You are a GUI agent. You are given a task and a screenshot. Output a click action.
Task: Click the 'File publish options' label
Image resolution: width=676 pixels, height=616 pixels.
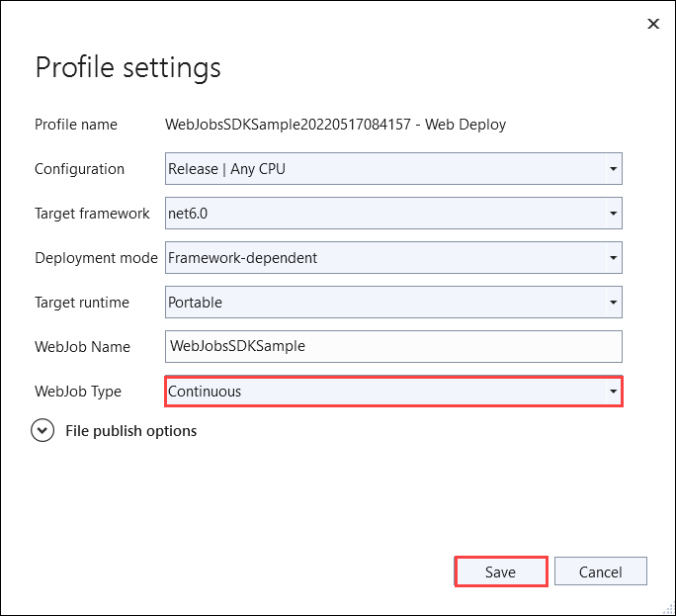pos(130,431)
